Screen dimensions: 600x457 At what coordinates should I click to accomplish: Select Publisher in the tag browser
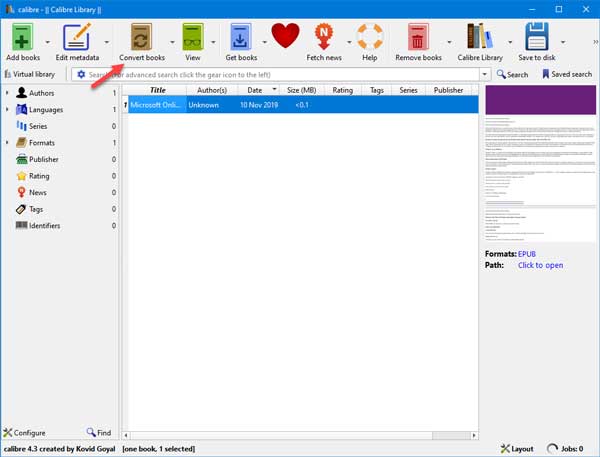[44, 159]
